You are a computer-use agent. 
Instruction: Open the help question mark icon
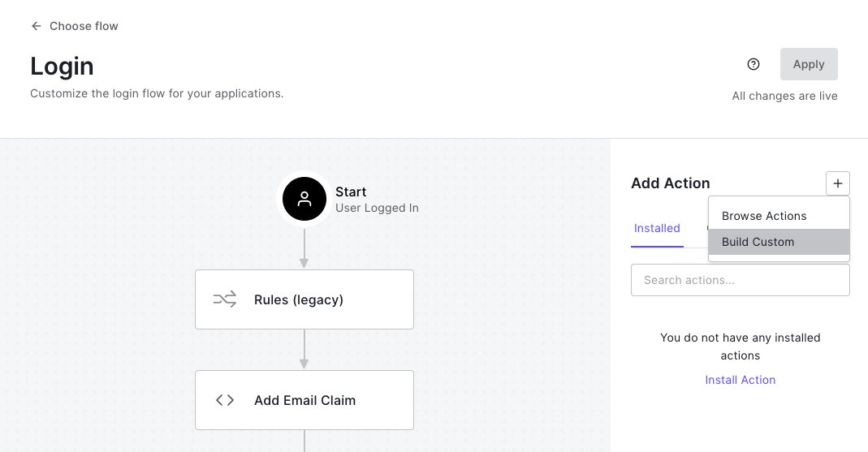[753, 64]
